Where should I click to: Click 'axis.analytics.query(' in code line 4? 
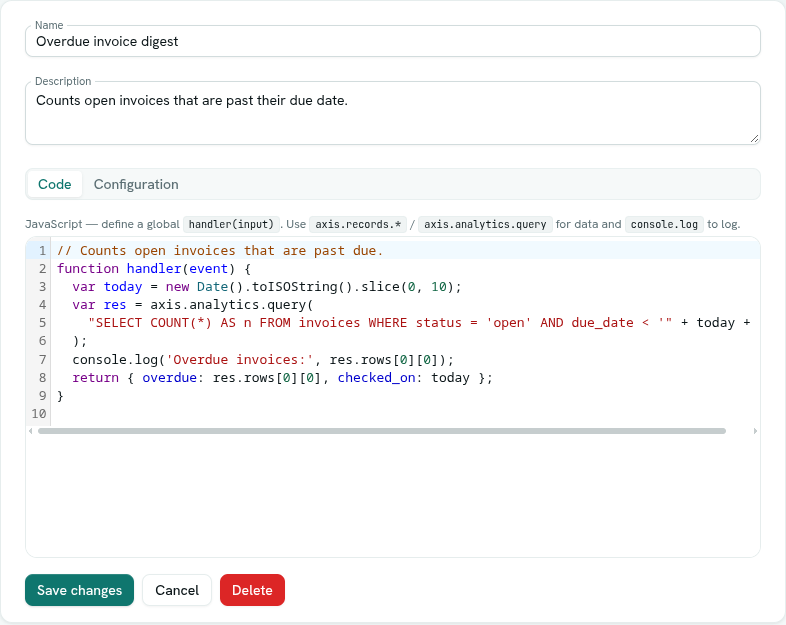[232, 305]
